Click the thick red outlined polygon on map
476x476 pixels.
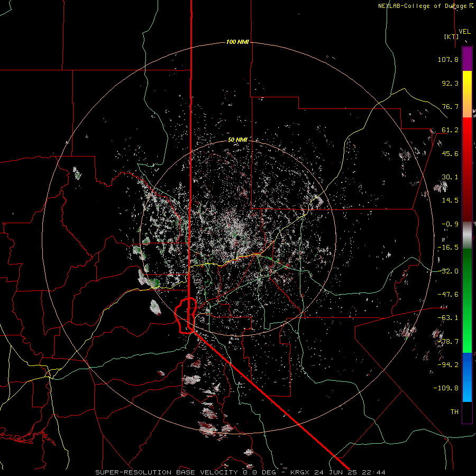[x=186, y=316]
